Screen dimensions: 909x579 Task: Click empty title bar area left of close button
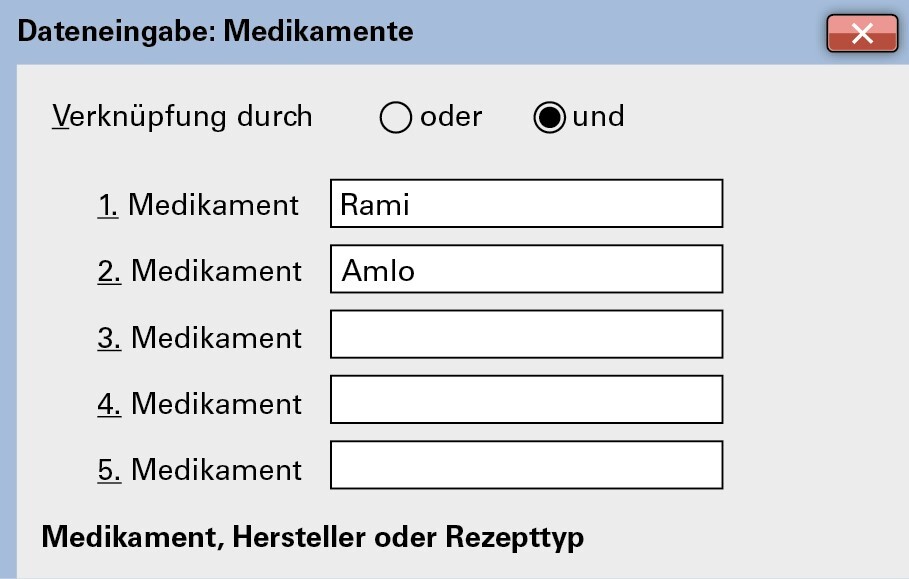pos(620,32)
